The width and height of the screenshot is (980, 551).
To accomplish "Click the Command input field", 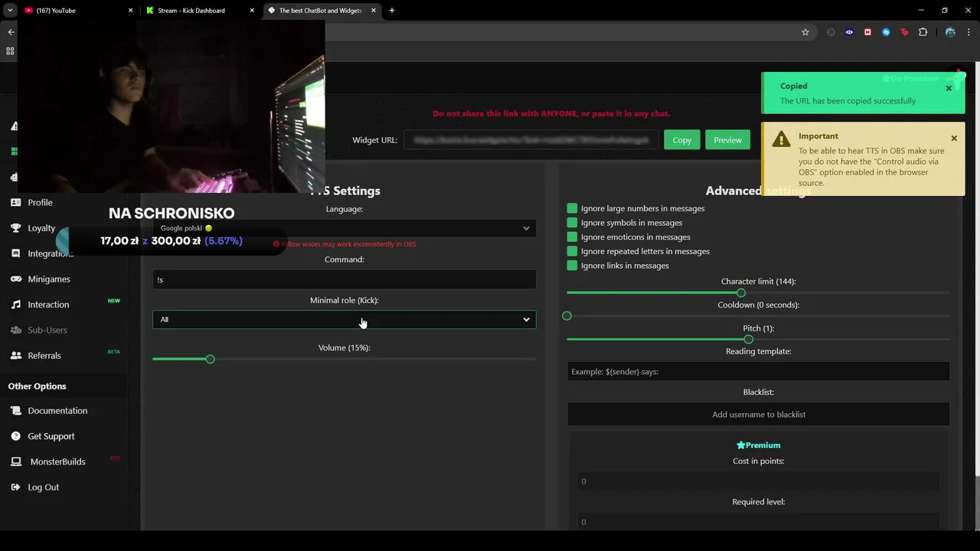I will (x=345, y=279).
